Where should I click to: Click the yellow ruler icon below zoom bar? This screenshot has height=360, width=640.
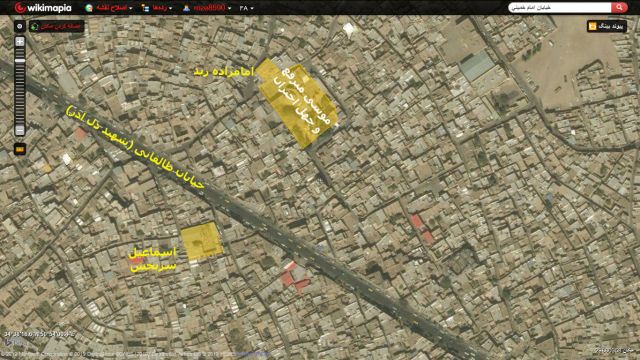pos(20,149)
